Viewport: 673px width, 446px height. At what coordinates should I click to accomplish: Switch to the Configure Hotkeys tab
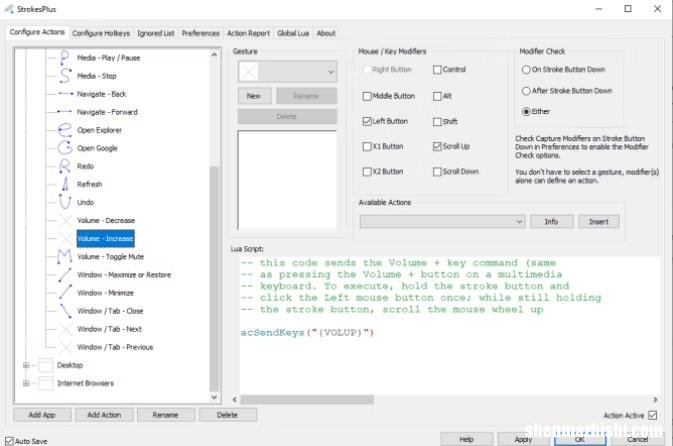tap(101, 33)
